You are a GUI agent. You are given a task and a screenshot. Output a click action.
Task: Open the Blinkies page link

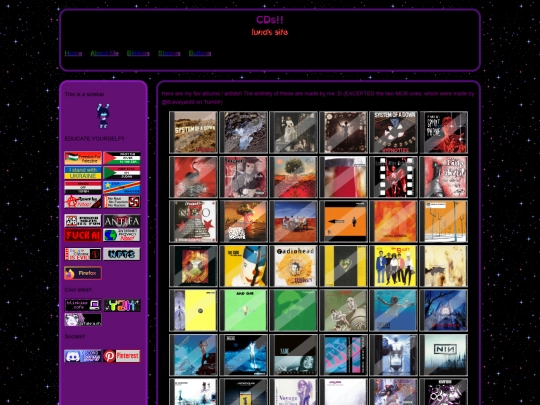(x=138, y=53)
